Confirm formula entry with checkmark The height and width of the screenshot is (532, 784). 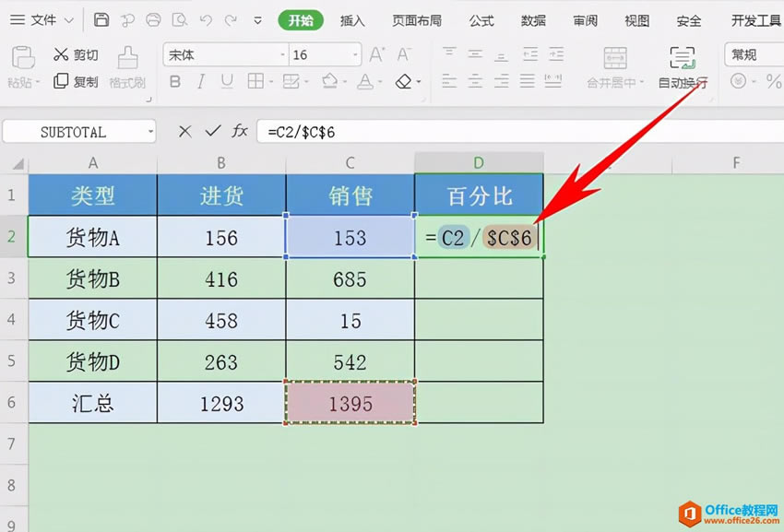[213, 131]
